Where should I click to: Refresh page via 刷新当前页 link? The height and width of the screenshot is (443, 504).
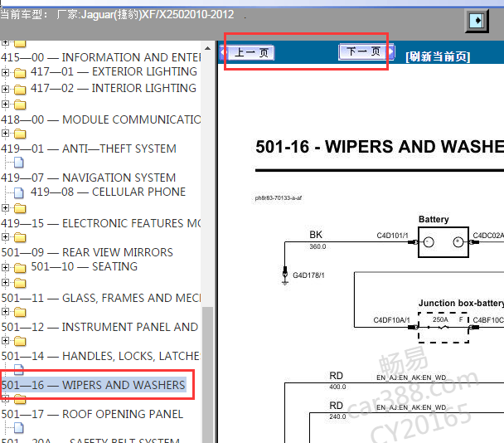pyautogui.click(x=438, y=57)
